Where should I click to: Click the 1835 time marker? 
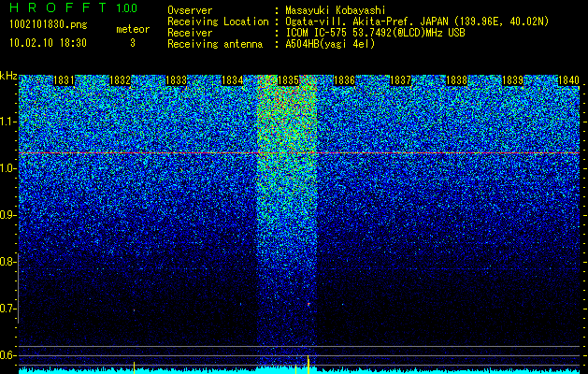coord(288,80)
